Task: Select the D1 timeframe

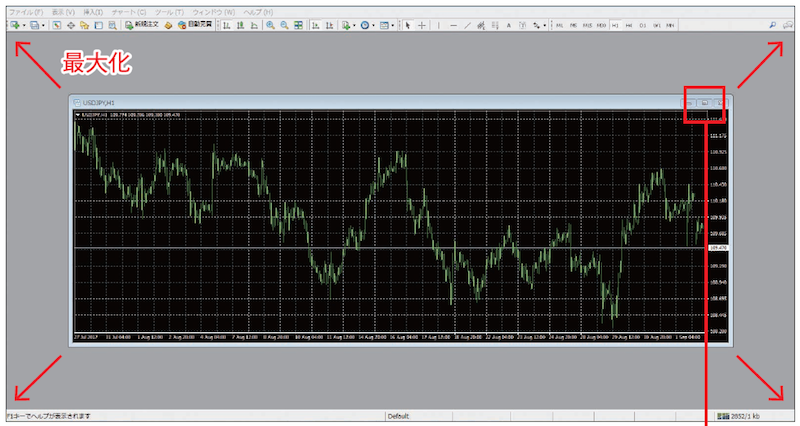Action: [643, 25]
